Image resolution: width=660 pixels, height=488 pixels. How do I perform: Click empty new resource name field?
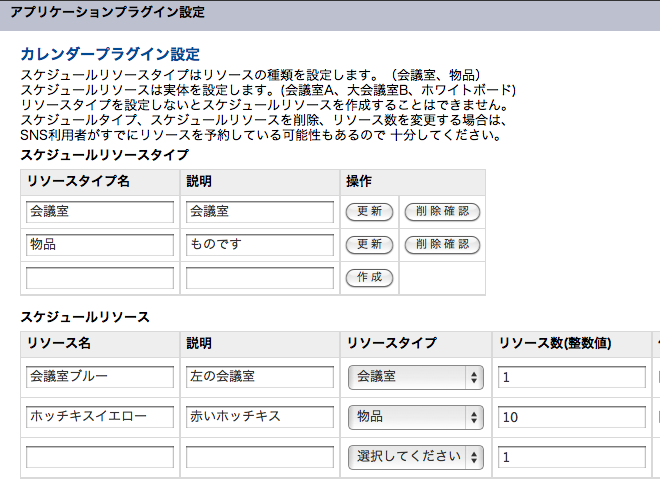click(x=100, y=457)
